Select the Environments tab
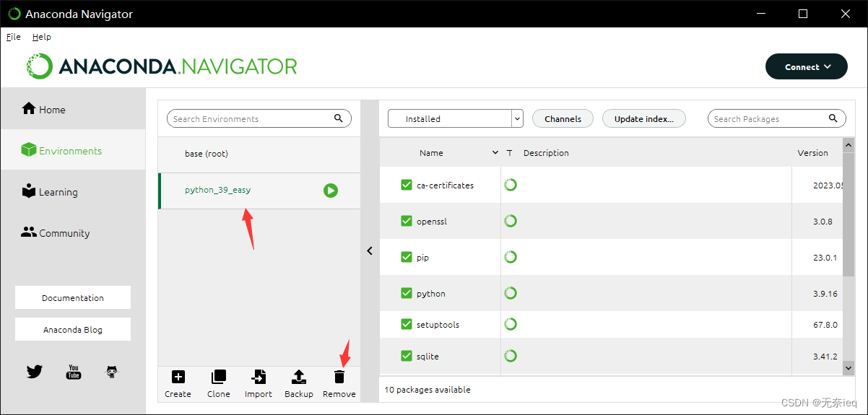Image resolution: width=868 pixels, height=415 pixels. pos(73,150)
